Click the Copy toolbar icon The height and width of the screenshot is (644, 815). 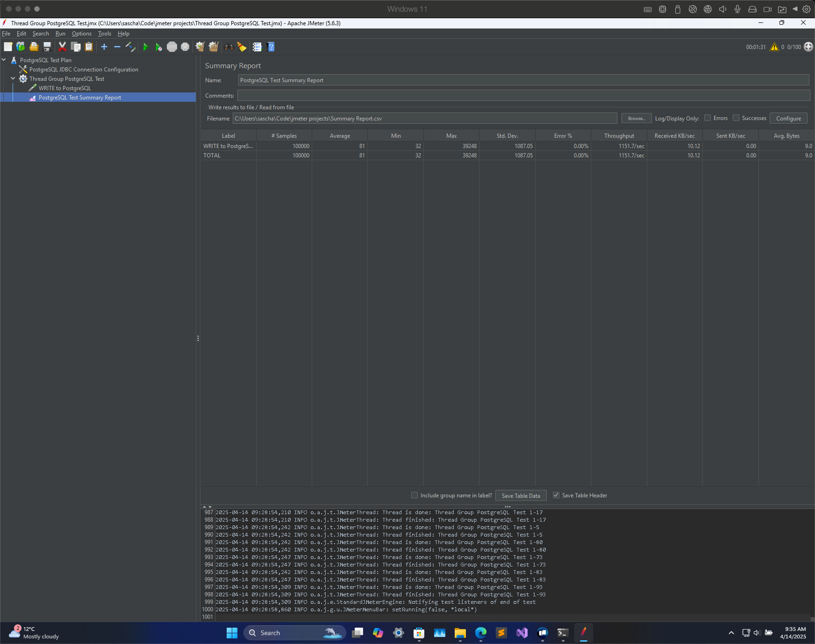(x=76, y=47)
